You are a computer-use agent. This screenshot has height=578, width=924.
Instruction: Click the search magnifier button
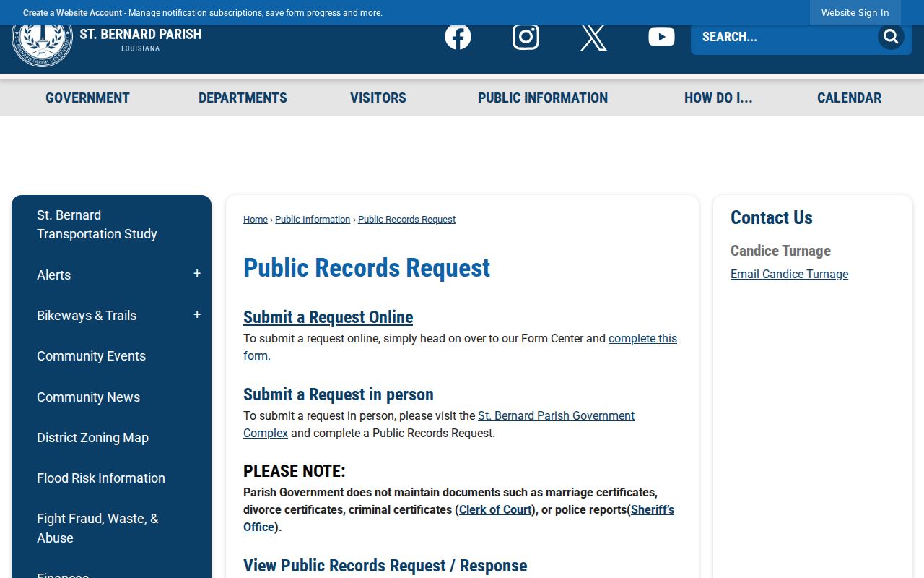pyautogui.click(x=891, y=37)
